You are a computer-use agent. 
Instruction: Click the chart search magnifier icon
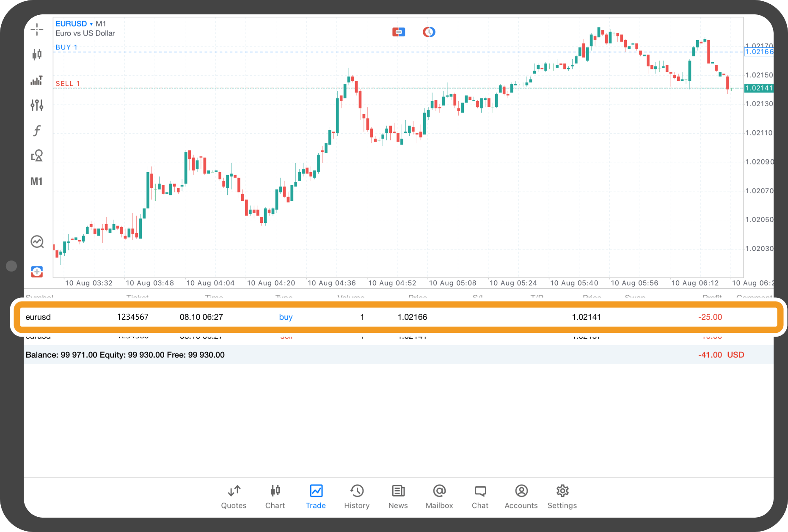pyautogui.click(x=37, y=242)
